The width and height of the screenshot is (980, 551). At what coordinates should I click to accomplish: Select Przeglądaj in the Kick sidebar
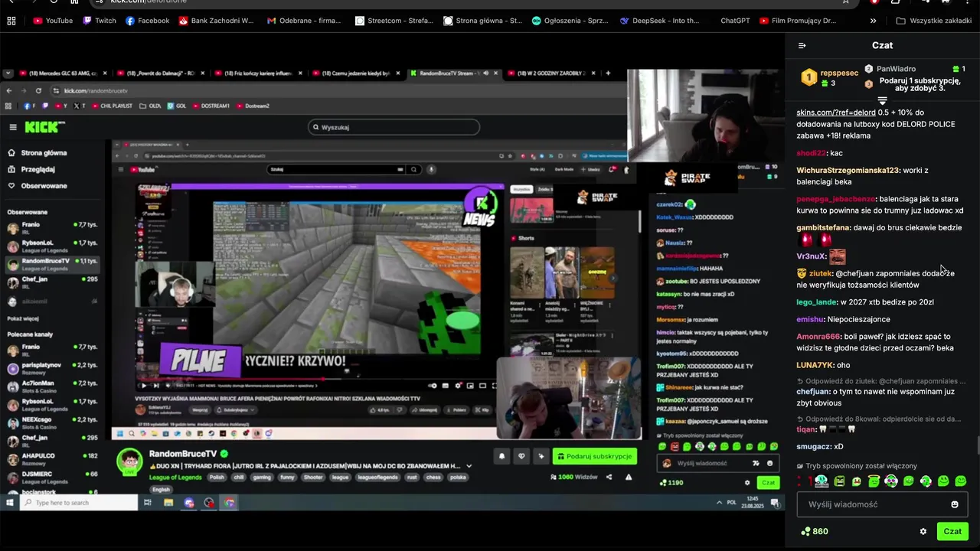click(32, 169)
